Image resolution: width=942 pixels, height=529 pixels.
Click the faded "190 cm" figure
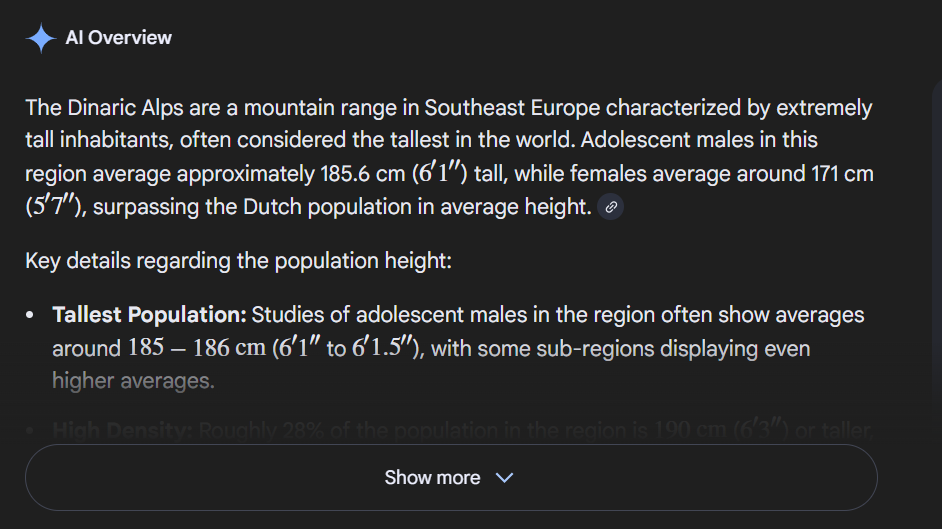(x=690, y=431)
